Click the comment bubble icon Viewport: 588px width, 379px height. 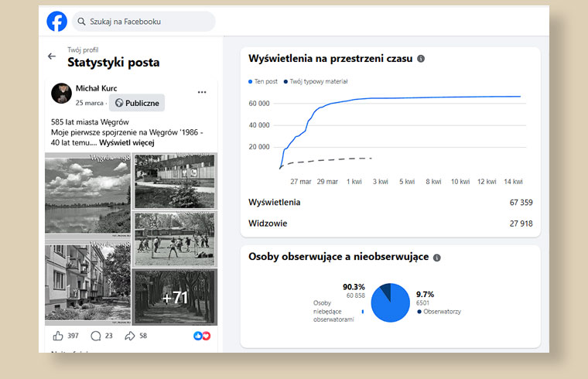click(x=96, y=336)
